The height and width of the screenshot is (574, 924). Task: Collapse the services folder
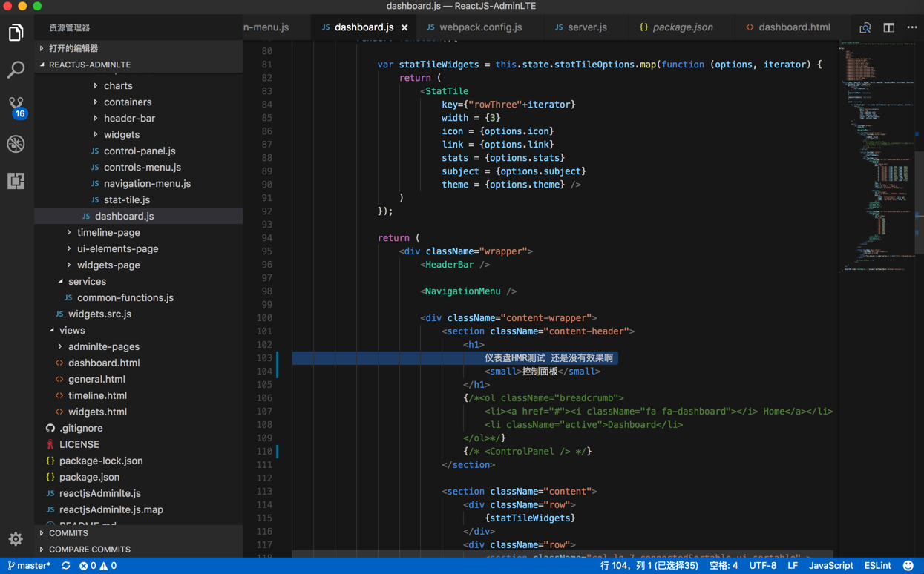pyautogui.click(x=86, y=282)
